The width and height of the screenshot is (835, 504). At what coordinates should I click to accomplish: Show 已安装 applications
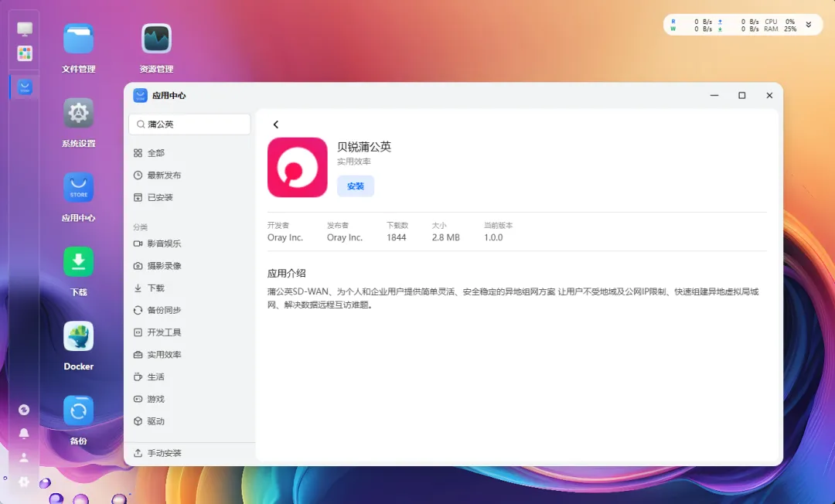coord(160,198)
